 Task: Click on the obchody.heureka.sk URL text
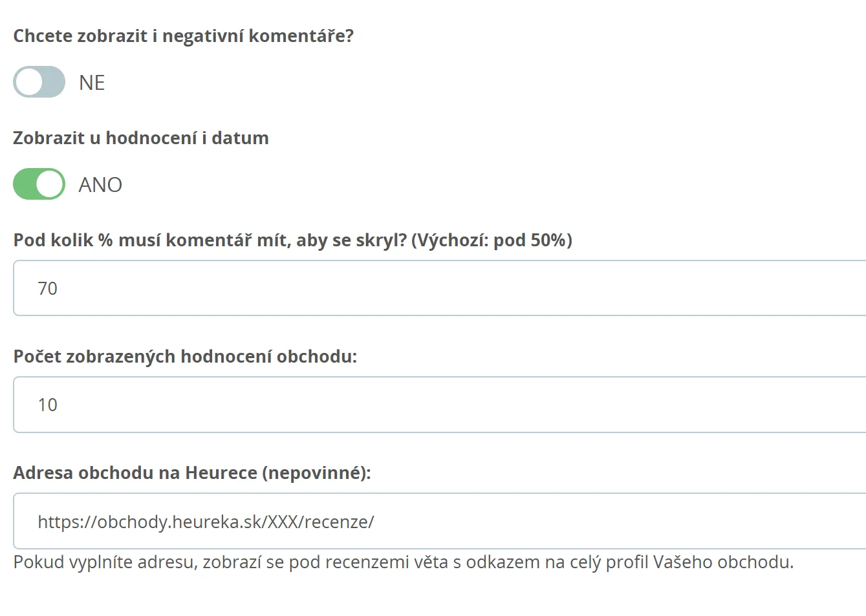pyautogui.click(x=206, y=522)
